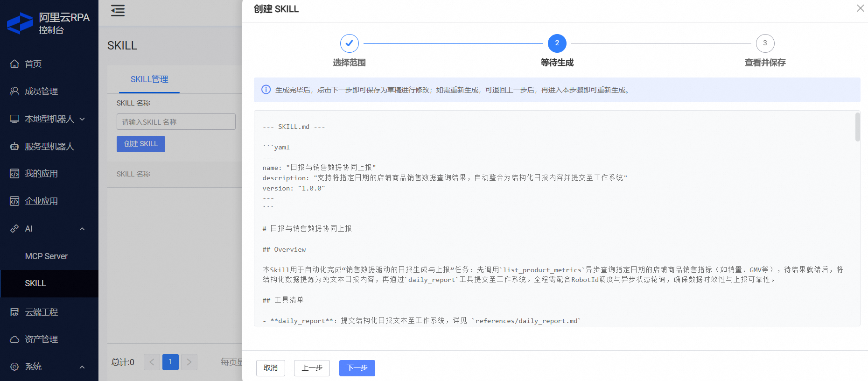Click step 2 circle 等待生成

(557, 43)
